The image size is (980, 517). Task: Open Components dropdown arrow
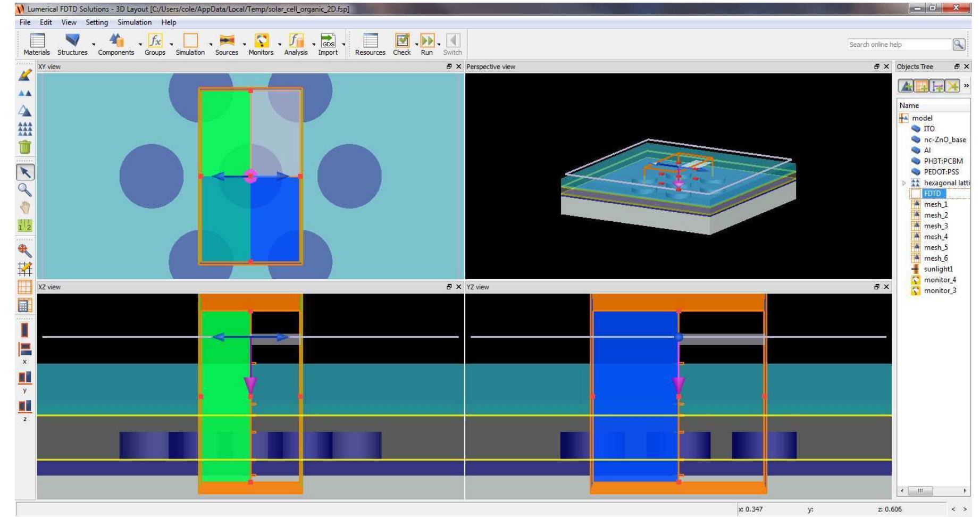point(140,44)
